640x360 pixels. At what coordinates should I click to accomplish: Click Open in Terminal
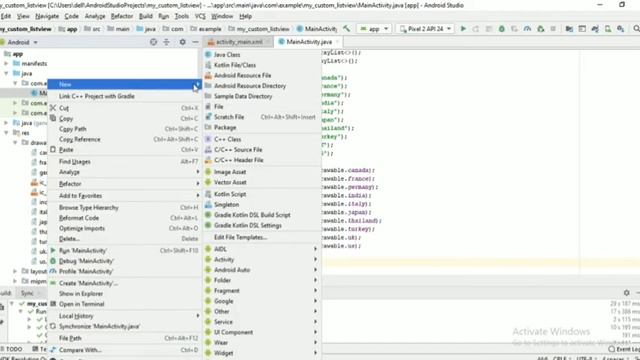pyautogui.click(x=124, y=304)
